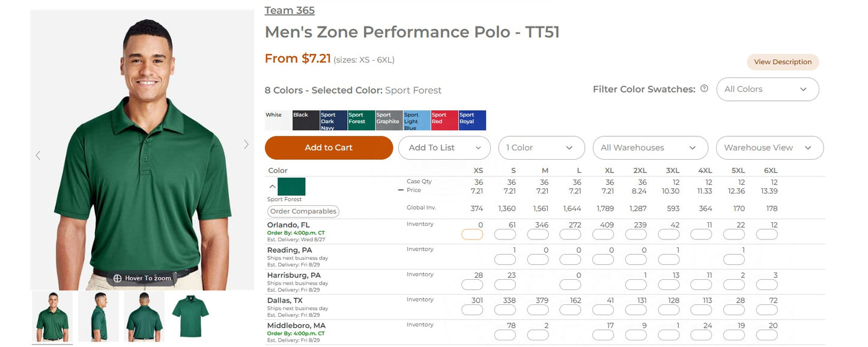Expand the Add To List dropdown

(445, 148)
